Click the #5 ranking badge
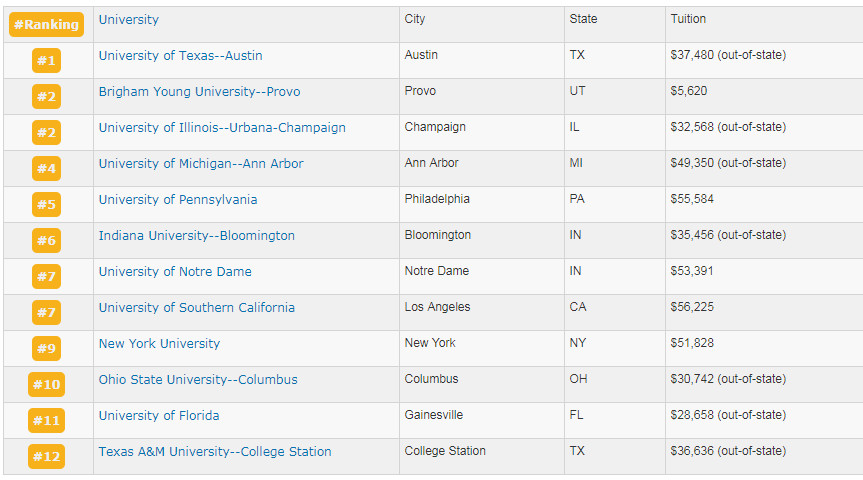The image size is (863, 480). [47, 205]
